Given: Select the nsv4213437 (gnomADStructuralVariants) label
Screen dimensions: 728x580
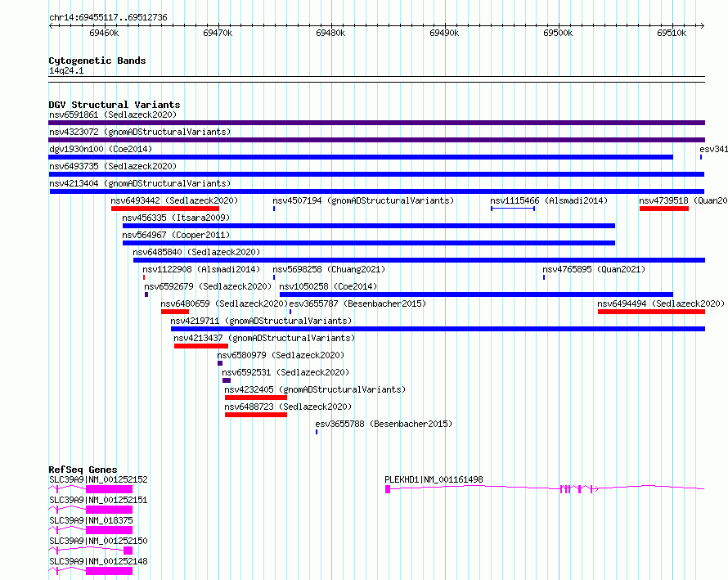Looking at the screenshot, I should click(264, 338).
